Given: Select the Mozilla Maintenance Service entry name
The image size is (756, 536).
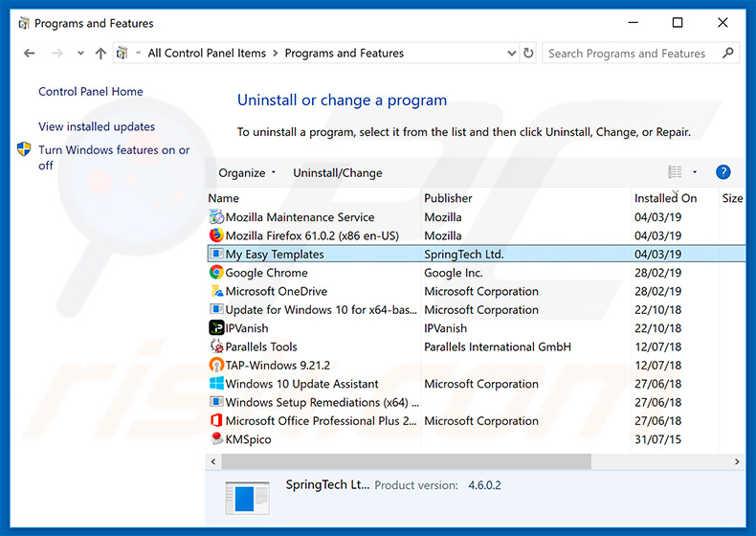Looking at the screenshot, I should (x=300, y=217).
